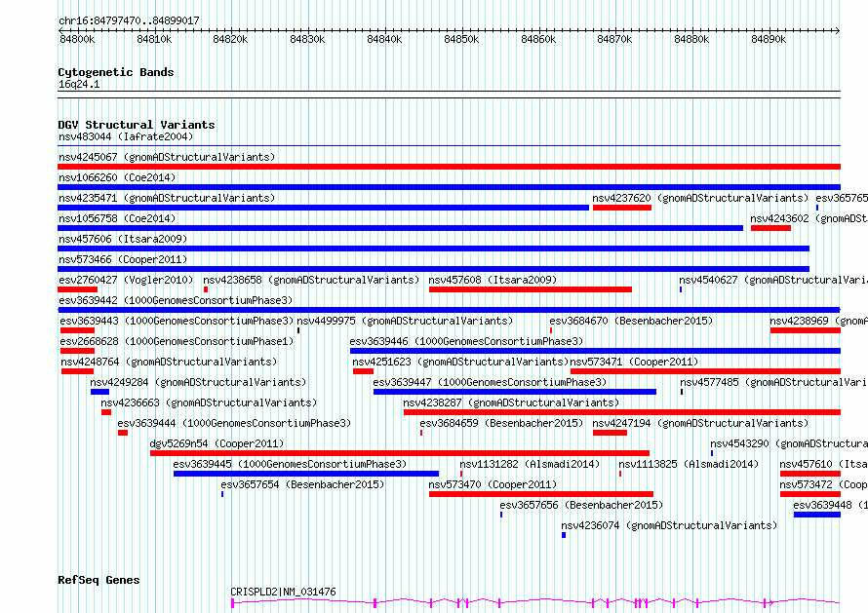Click the nsv4236074 variant label
The image size is (868, 613).
pos(669,525)
